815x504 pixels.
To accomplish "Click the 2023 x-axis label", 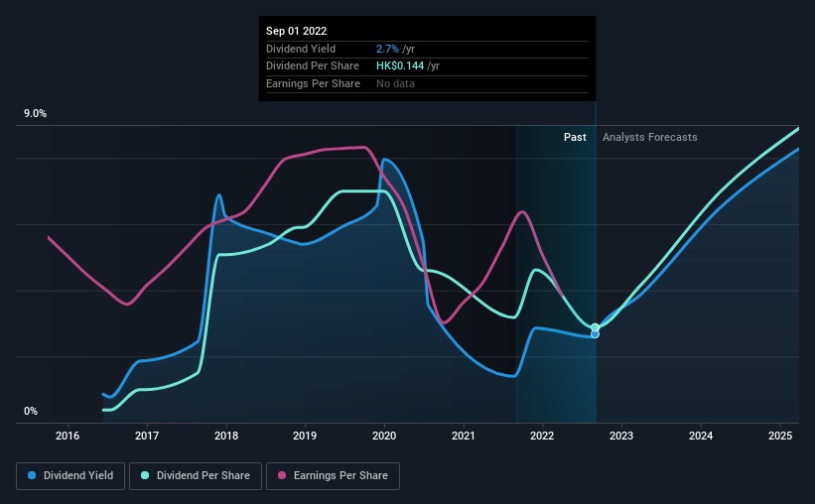I will 621,436.
